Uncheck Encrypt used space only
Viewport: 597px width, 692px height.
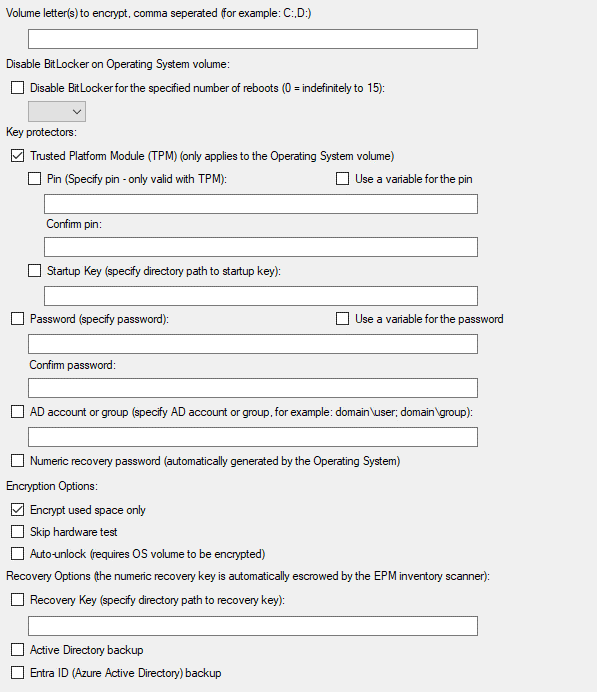coord(17,509)
